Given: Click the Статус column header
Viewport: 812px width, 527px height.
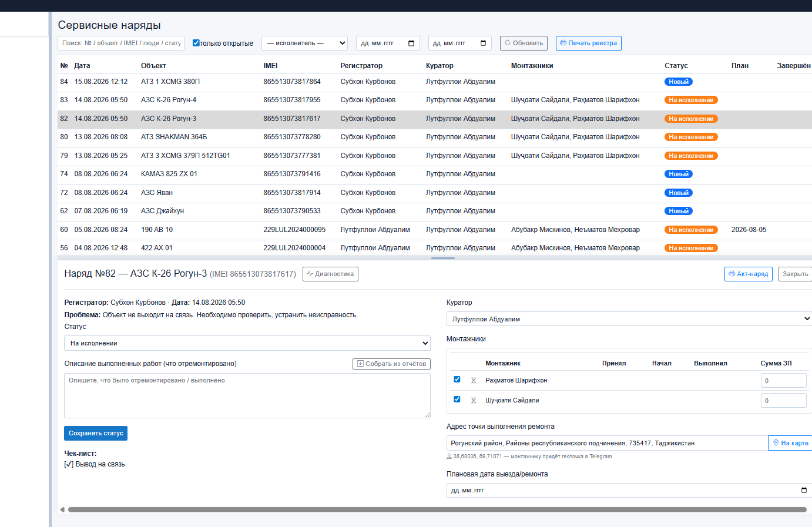Looking at the screenshot, I should (676, 66).
